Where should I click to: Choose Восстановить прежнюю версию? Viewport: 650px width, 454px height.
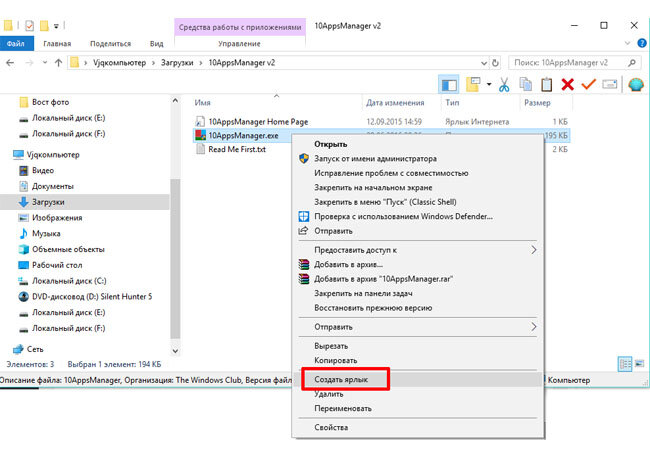(418, 308)
